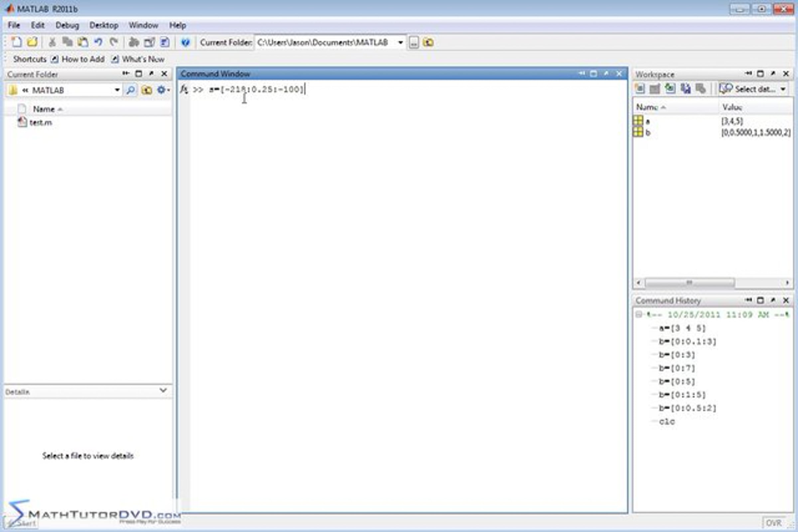798x532 pixels.
Task: Open Simulink from the toolbar icon
Action: coord(134,42)
